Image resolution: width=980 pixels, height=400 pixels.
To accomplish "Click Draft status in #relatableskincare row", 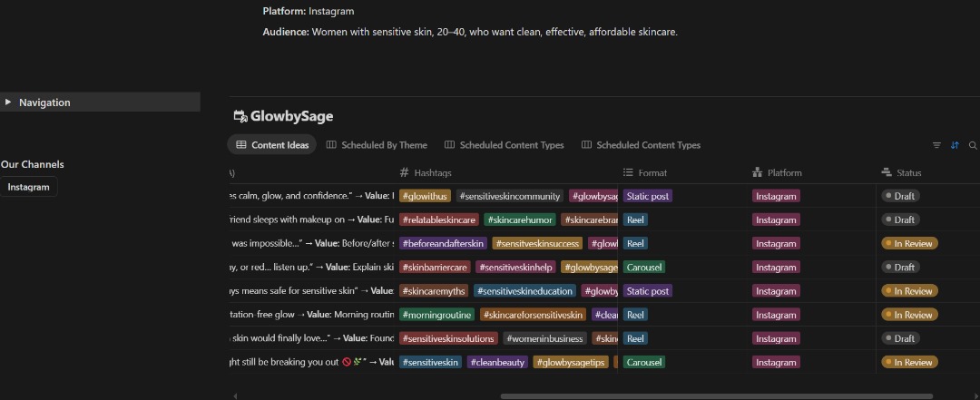I will point(900,220).
